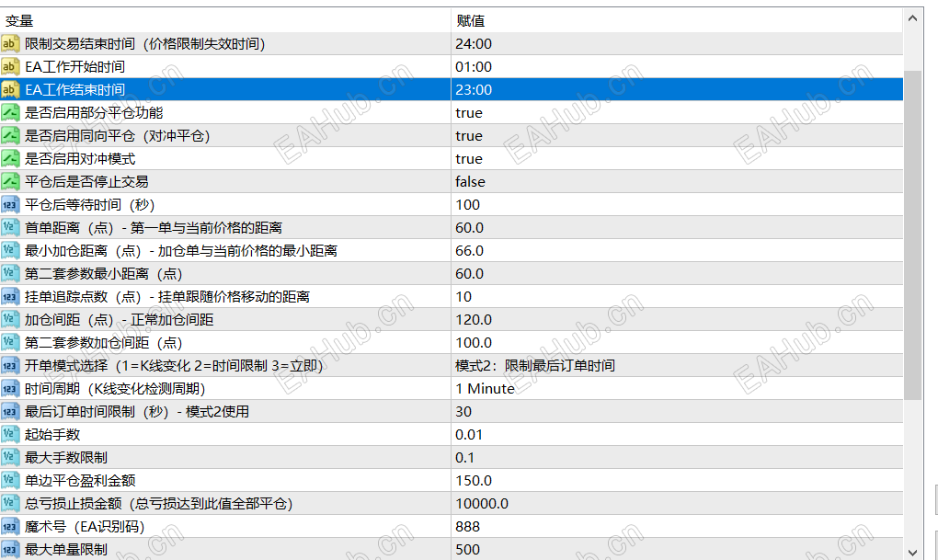The height and width of the screenshot is (560, 938).
Task: Click the integer icon beside 平仓后等待时间
Action: click(10, 205)
